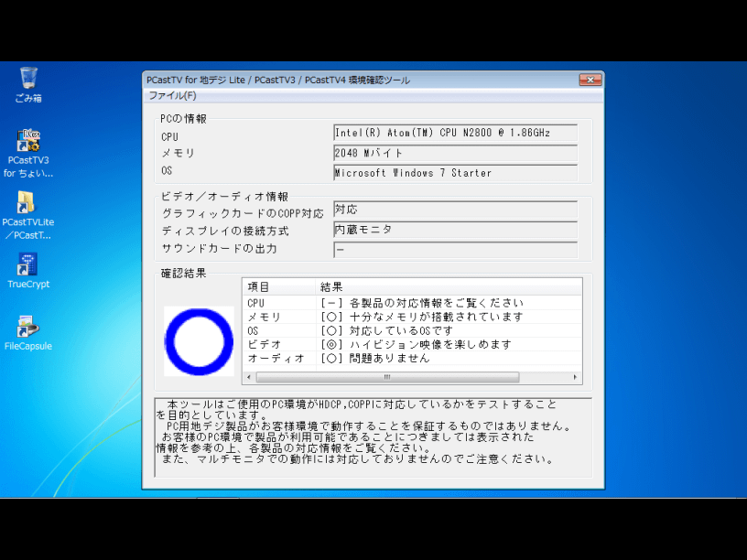The image size is (747, 560).
Task: Click the horizontal scrollbar thumb in results list
Action: 387,378
